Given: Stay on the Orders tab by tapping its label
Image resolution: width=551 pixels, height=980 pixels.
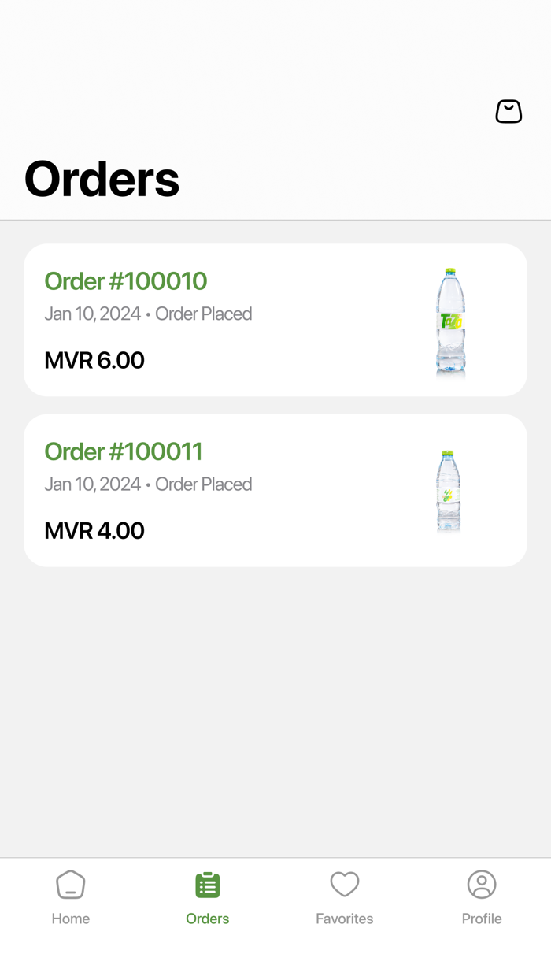Looking at the screenshot, I should (207, 919).
